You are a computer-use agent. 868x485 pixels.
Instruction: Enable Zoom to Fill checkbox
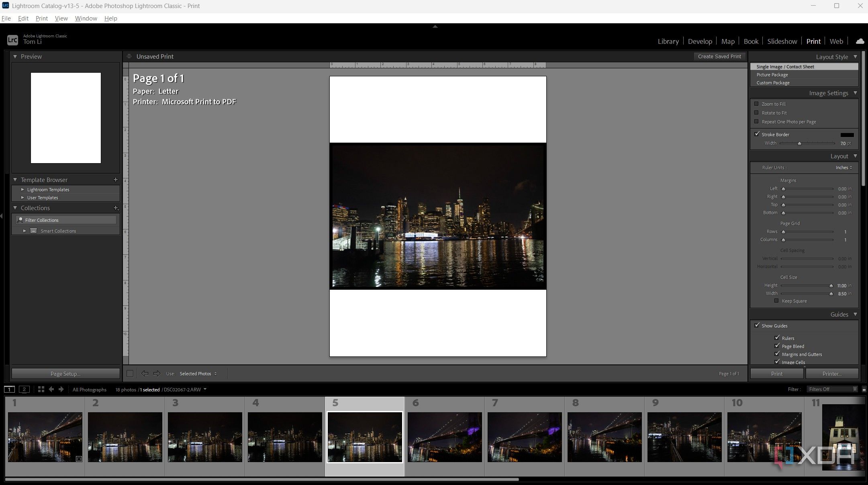click(756, 104)
